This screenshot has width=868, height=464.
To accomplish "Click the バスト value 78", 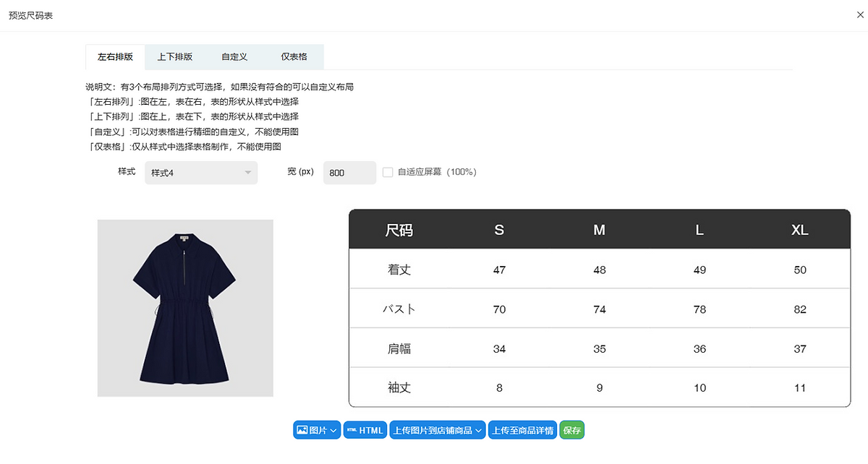I will (699, 309).
